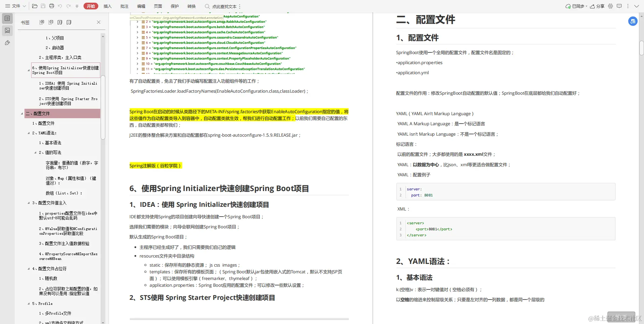The width and height of the screenshot is (644, 324).
Task: Collapse the 二、配置文件 bookmark tree
Action: pos(22,114)
